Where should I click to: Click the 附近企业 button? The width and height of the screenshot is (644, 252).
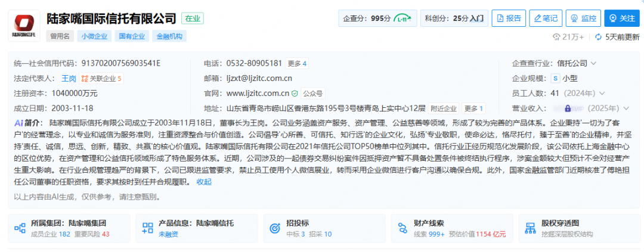pyautogui.click(x=443, y=108)
